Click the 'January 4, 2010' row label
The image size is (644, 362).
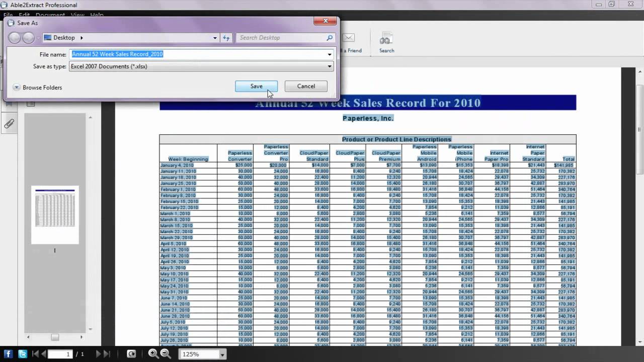(x=177, y=165)
